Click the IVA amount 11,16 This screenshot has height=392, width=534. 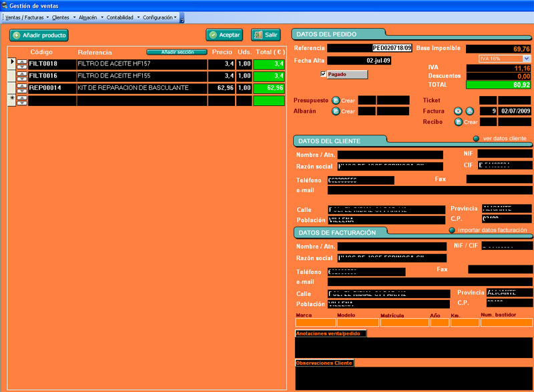(498, 68)
